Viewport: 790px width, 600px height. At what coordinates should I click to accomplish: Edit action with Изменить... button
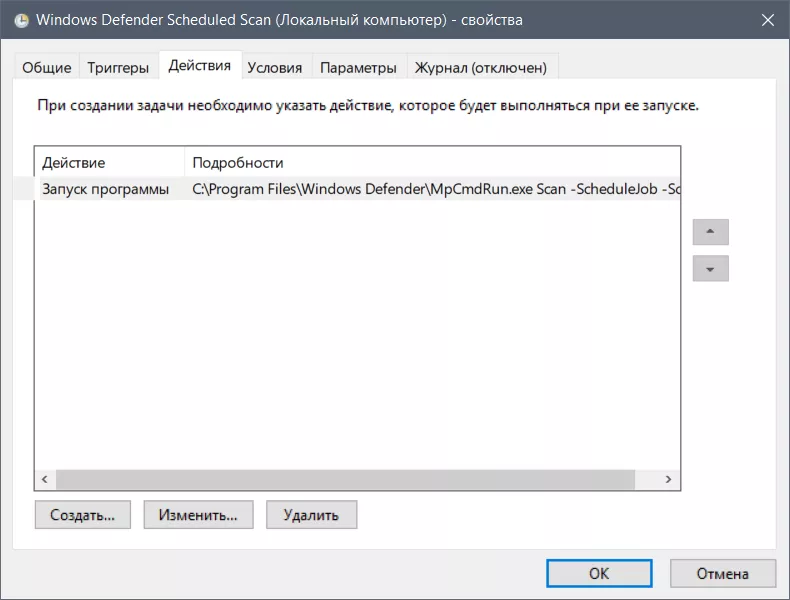[199, 515]
